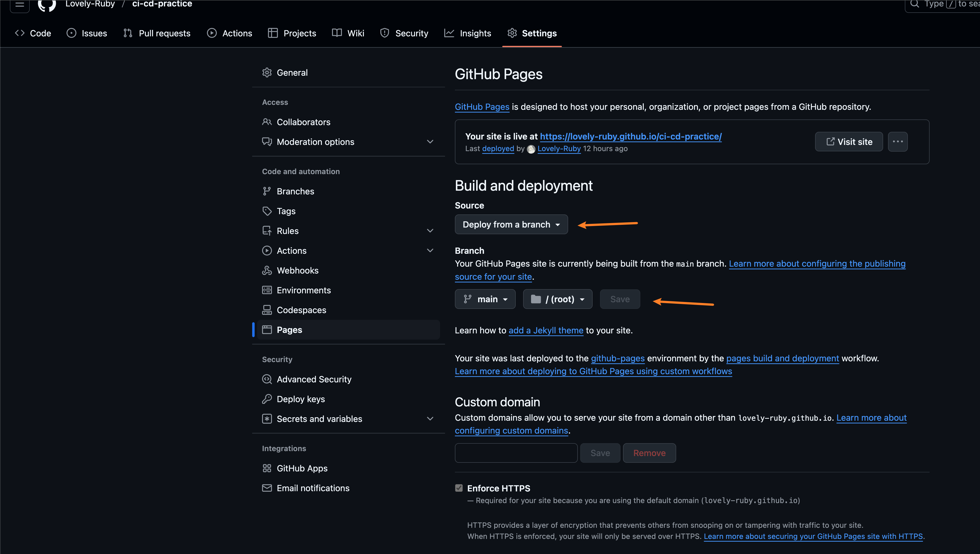Expand Secrets and variables section

point(430,418)
